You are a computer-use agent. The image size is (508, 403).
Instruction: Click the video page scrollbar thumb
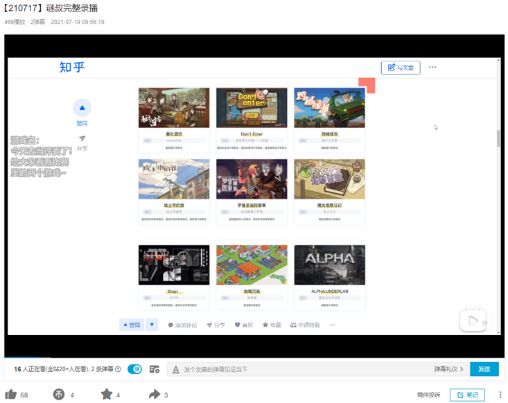(499, 138)
